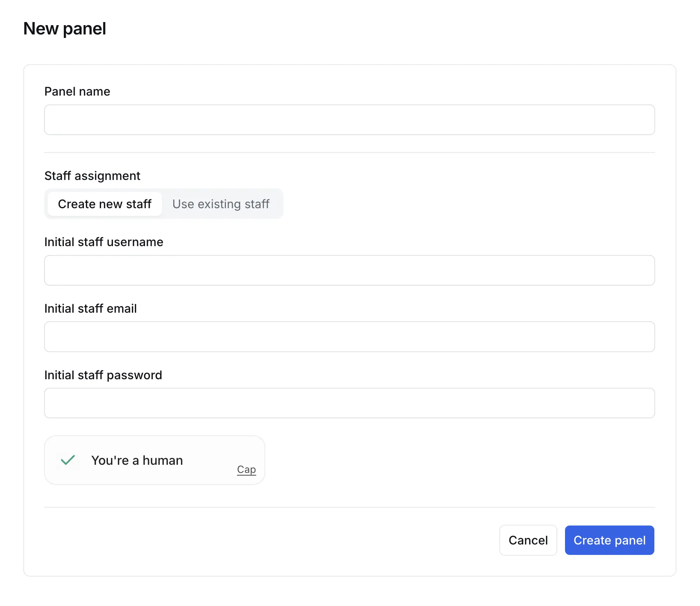Select the Initial staff email field

point(350,337)
